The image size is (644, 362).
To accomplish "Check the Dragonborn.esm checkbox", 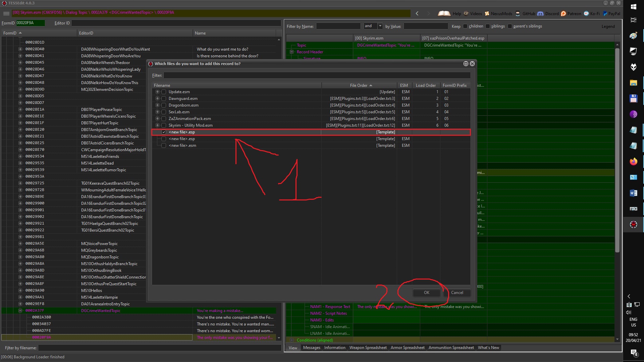I will (x=164, y=105).
